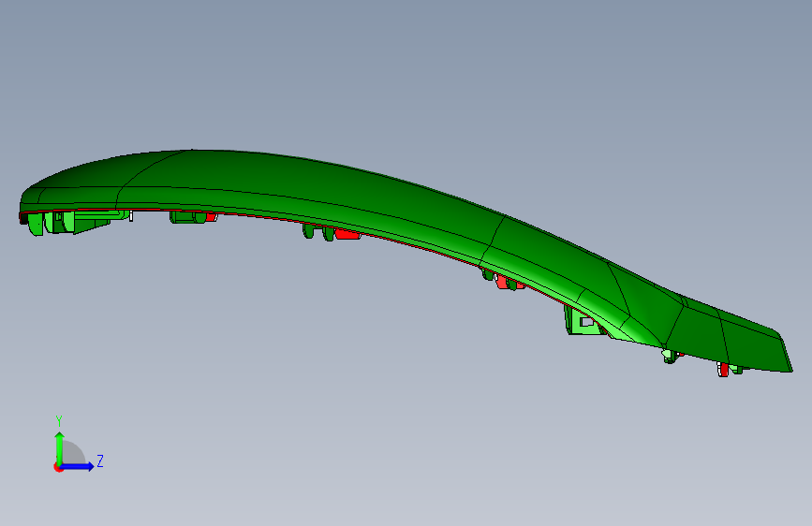This screenshot has width=812, height=526.
Task: Click the blue Z axis arrow of the triad
Action: click(78, 466)
